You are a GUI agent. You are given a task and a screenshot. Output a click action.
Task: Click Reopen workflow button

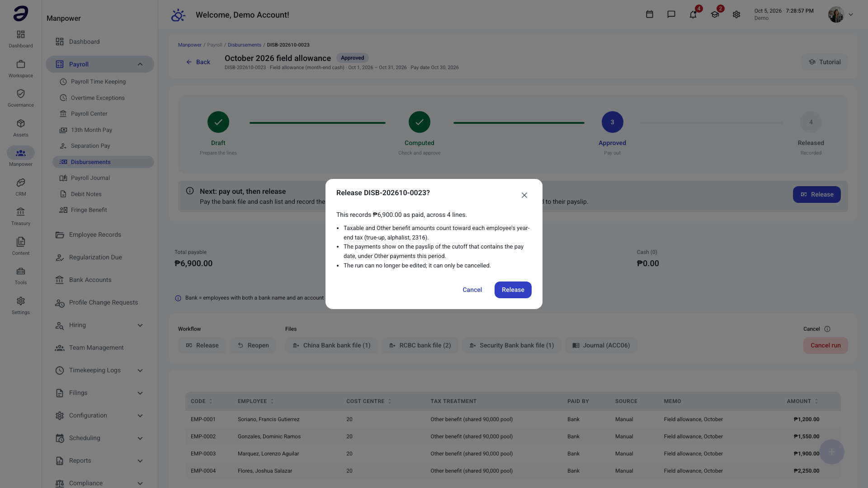[253, 346]
